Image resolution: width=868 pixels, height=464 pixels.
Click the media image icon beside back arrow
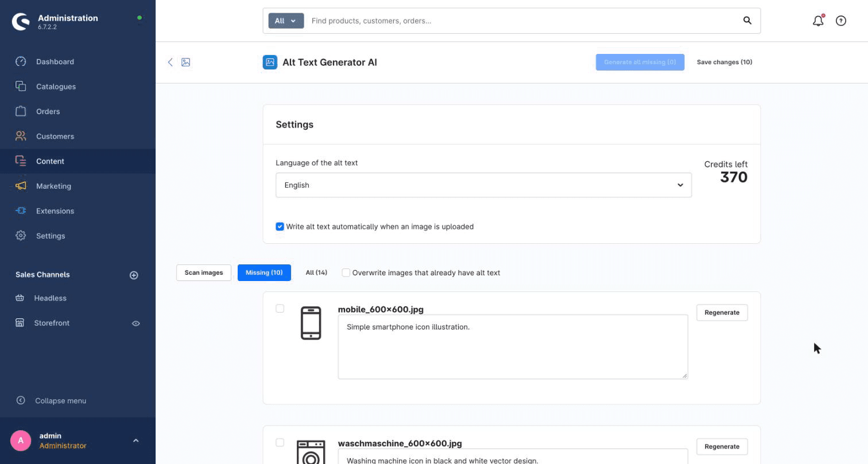[185, 62]
